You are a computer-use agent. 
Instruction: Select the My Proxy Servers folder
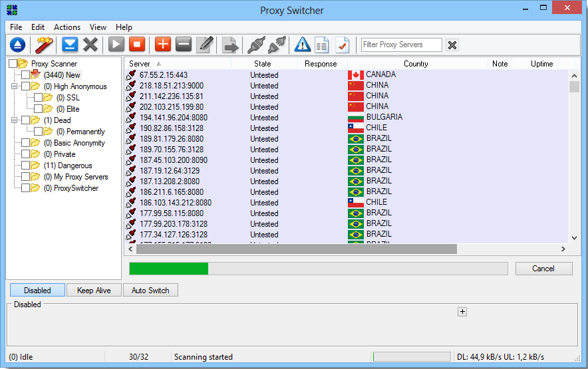point(76,177)
